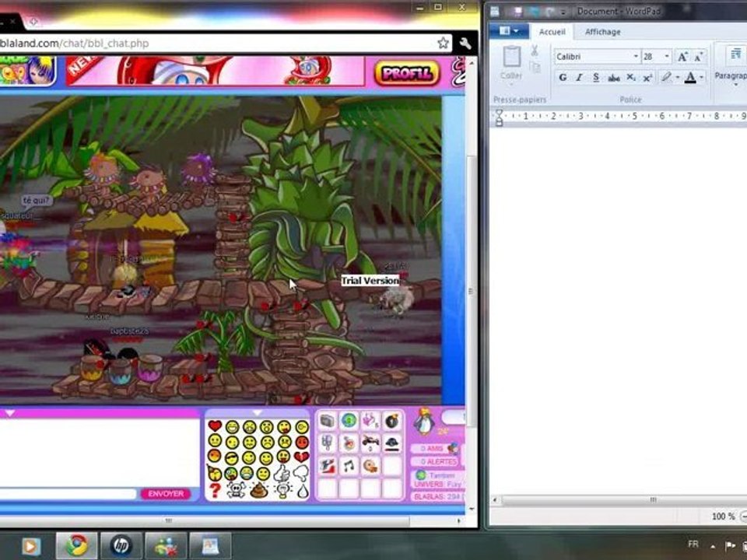
Task: Click the PROFIL button
Action: tap(407, 73)
